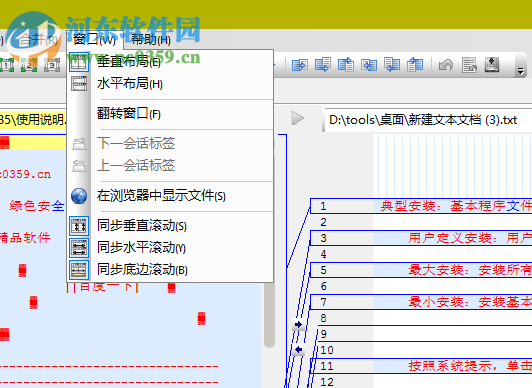Click line number 12 in right pane
This screenshot has height=388, width=532.
[327, 382]
